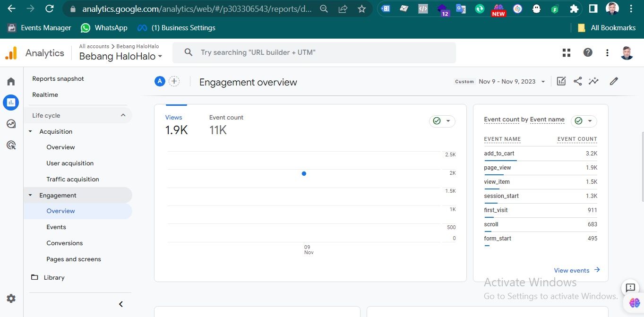
Task: Open the Analytics account avatar
Action: [x=627, y=52]
